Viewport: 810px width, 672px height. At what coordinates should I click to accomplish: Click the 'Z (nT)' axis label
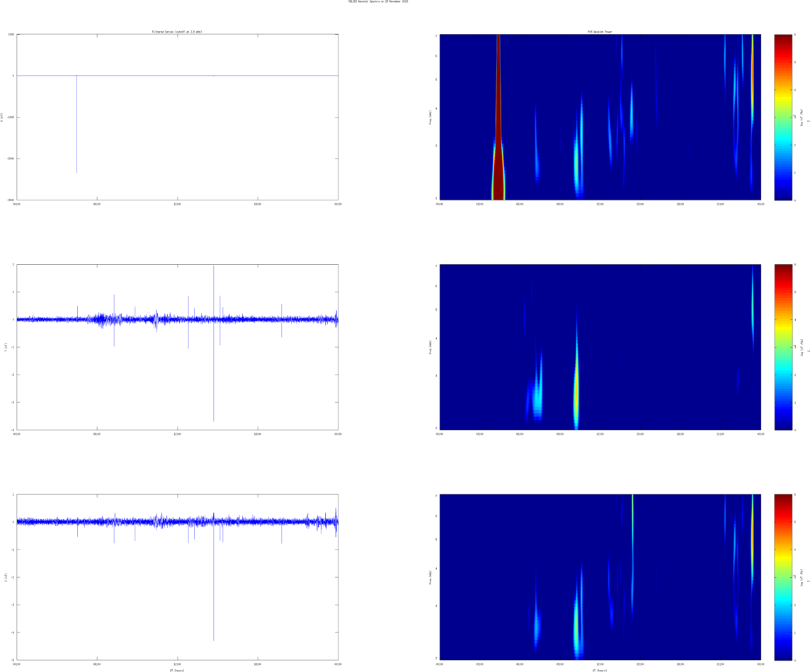pos(6,577)
